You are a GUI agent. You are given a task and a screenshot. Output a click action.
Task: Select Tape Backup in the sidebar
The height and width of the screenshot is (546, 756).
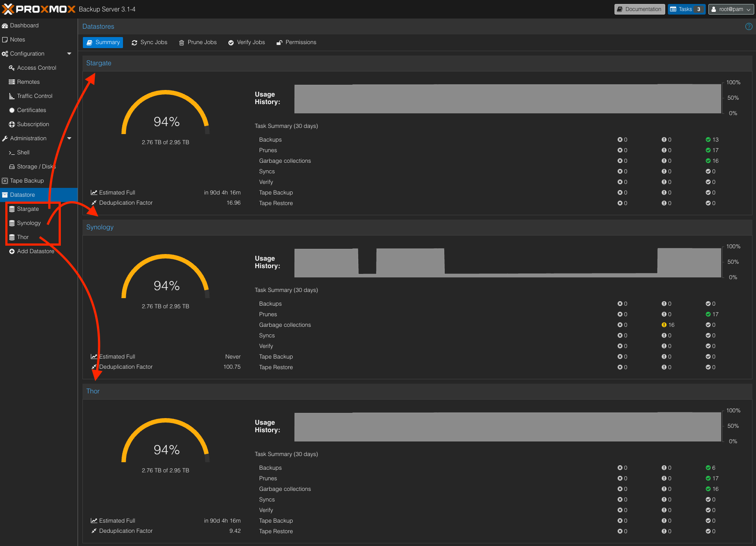pos(27,181)
